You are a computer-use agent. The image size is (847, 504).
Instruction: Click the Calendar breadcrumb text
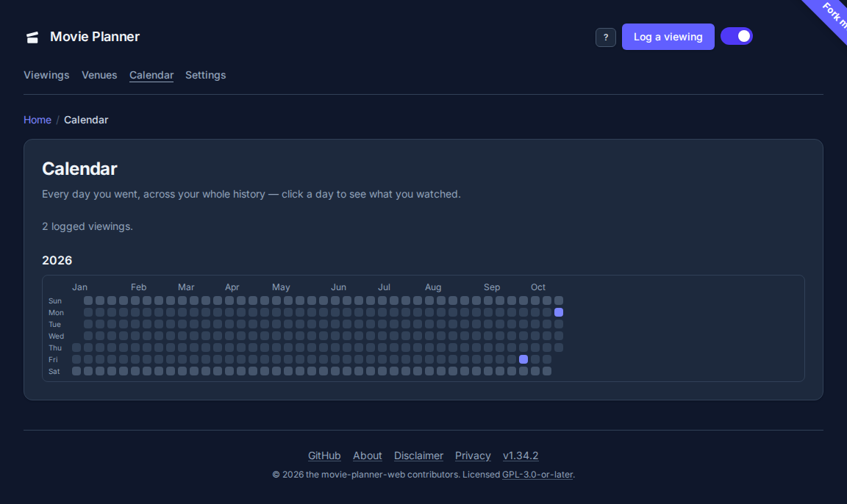point(86,120)
